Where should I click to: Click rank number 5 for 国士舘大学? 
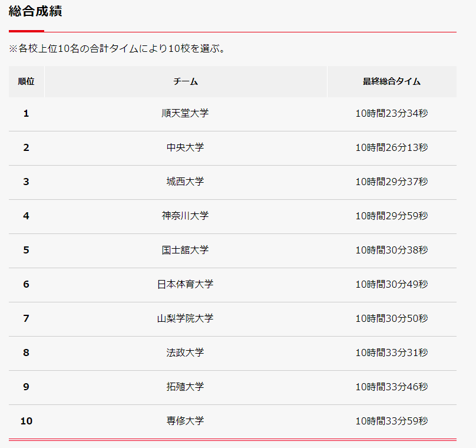click(x=26, y=250)
